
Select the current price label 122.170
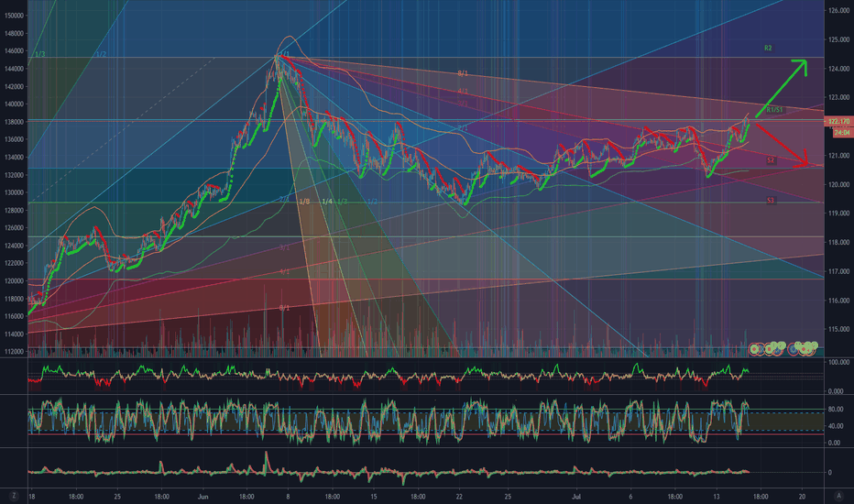(838, 121)
